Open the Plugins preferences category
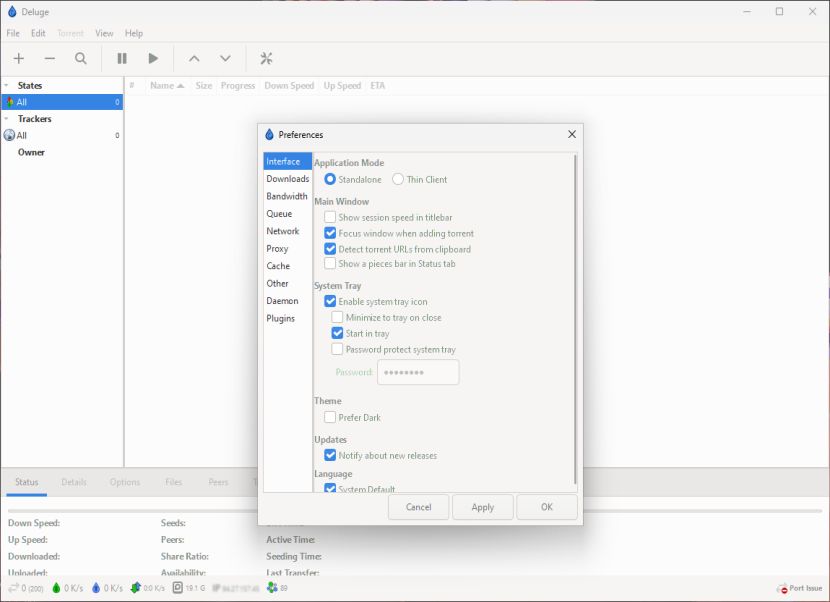 point(287,318)
